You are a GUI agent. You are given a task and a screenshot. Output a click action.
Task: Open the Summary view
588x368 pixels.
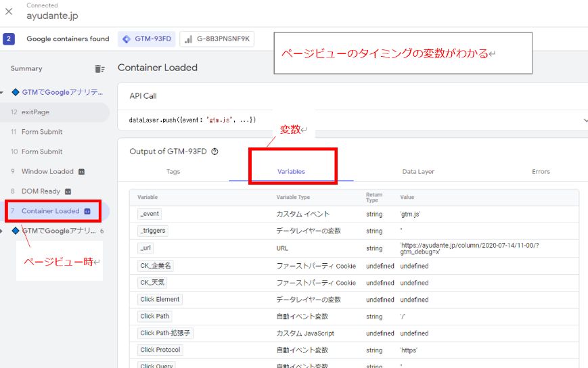26,68
